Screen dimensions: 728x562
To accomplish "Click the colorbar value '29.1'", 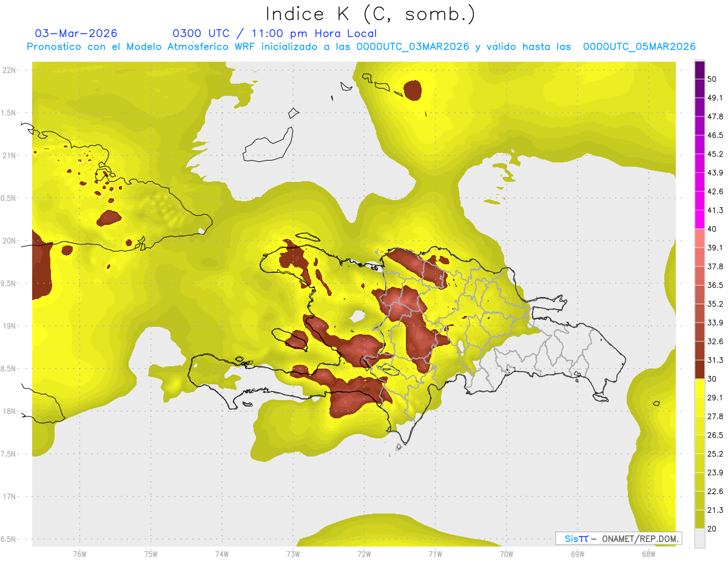I will click(715, 398).
